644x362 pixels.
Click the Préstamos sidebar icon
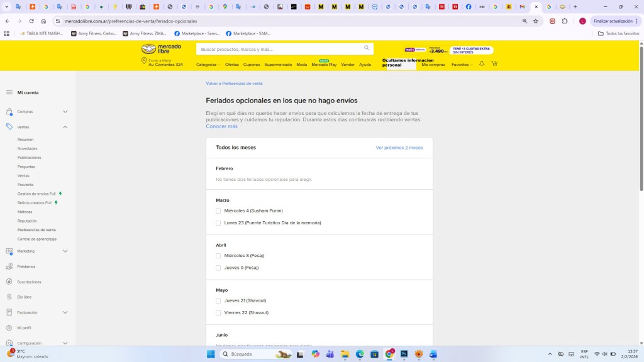(9, 266)
